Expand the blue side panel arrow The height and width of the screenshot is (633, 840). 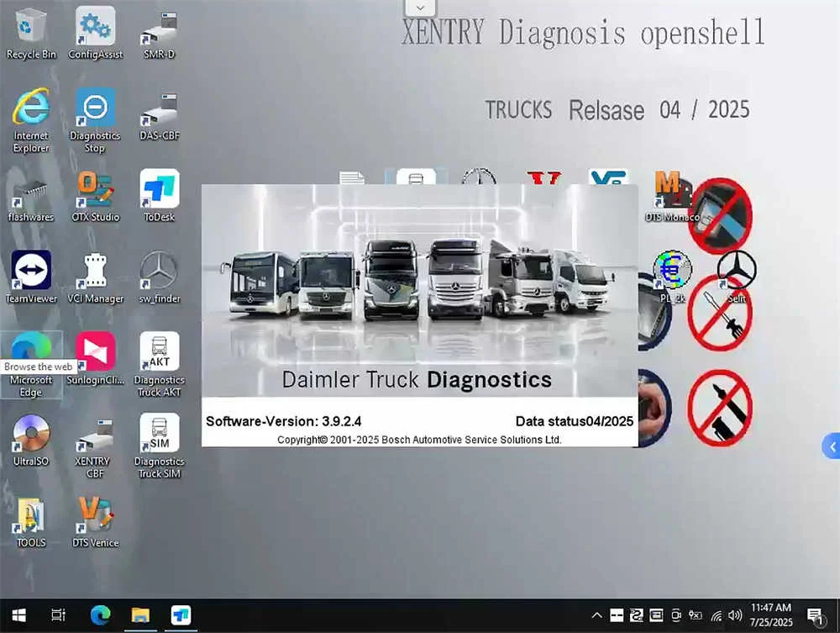pos(832,446)
